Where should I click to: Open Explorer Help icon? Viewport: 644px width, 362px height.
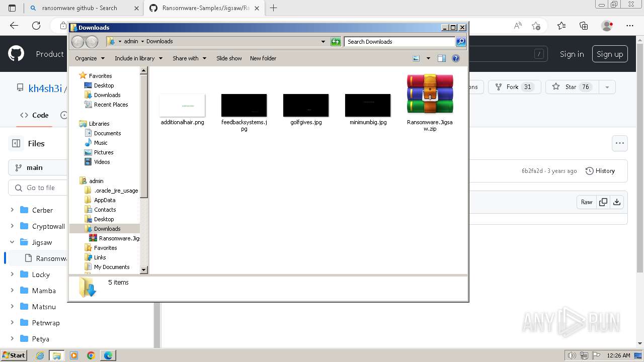tap(456, 58)
